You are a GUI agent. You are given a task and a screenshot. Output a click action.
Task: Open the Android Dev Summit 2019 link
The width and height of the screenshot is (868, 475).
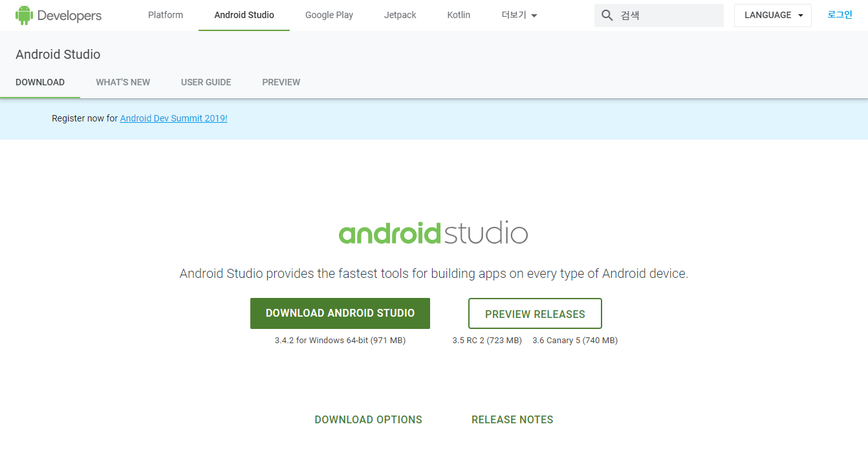173,118
